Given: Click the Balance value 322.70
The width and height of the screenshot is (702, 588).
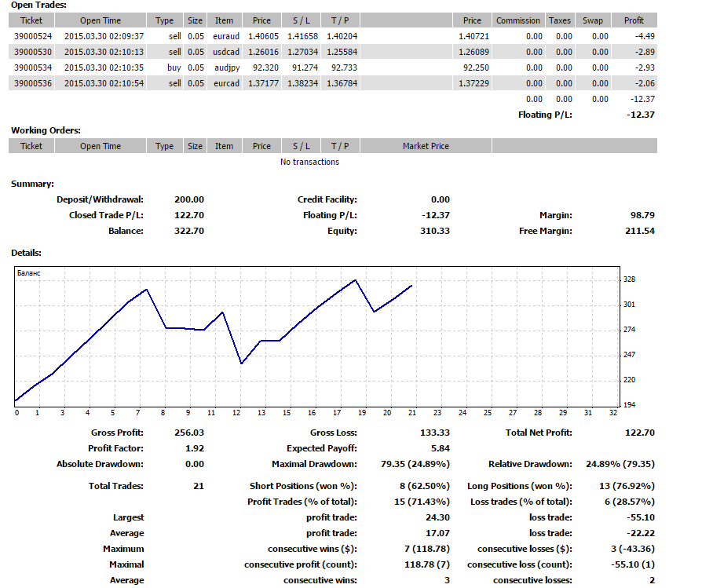Looking at the screenshot, I should coord(189,231).
